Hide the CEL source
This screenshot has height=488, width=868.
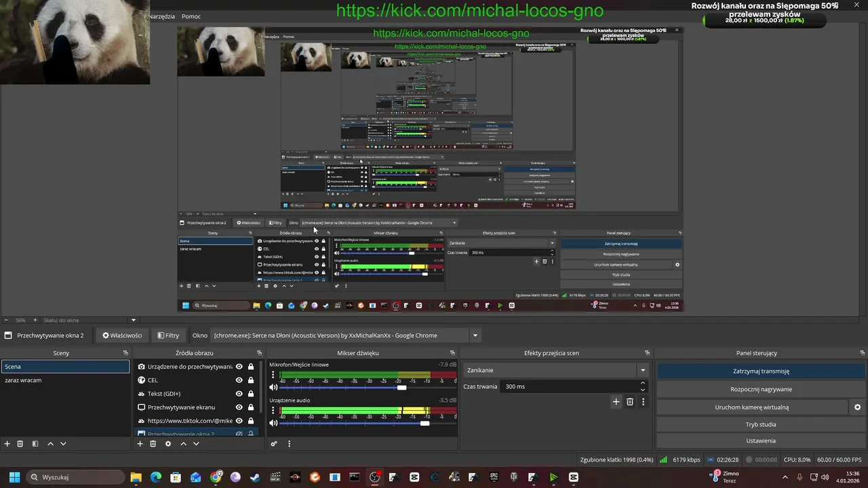click(239, 380)
